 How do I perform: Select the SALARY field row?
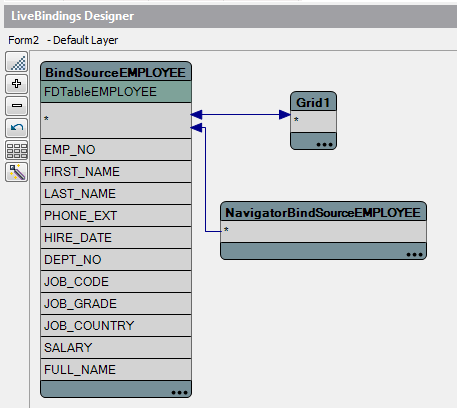pos(116,348)
